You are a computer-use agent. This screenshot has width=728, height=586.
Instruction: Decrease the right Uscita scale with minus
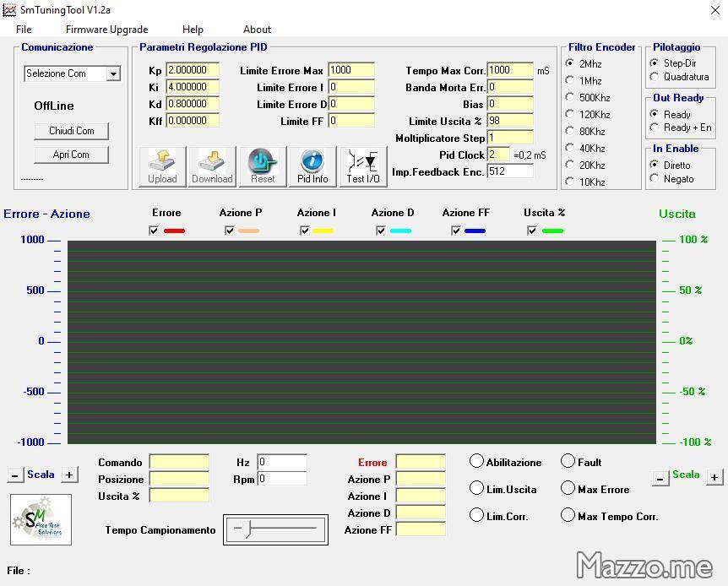pyautogui.click(x=660, y=478)
